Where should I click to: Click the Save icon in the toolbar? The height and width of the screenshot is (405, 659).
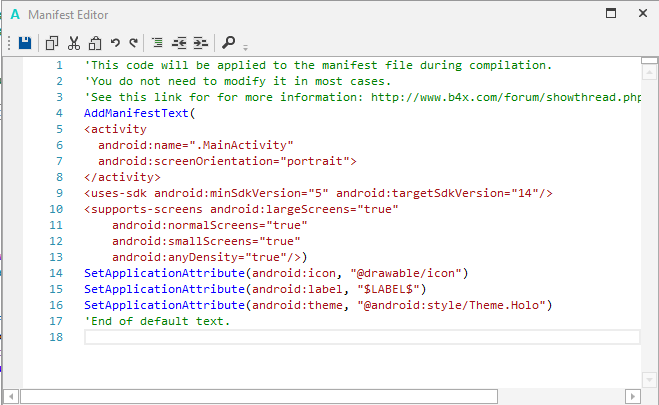click(x=25, y=43)
